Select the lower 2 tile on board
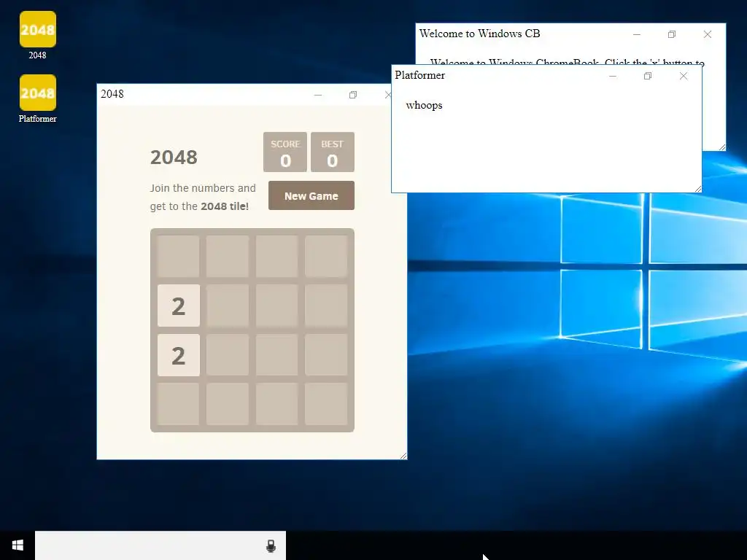This screenshot has height=560, width=747. pyautogui.click(x=179, y=355)
